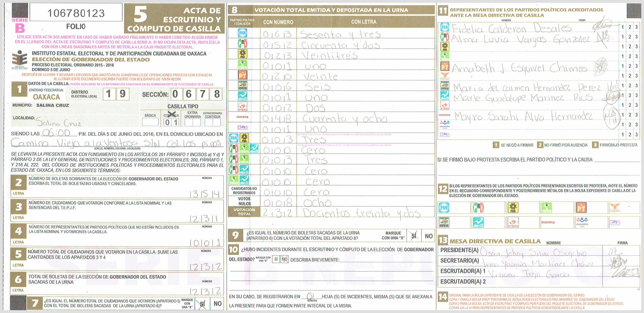Click the PAN logo in vote table
Screen dimensions: 644x313
pyautogui.click(x=242, y=33)
